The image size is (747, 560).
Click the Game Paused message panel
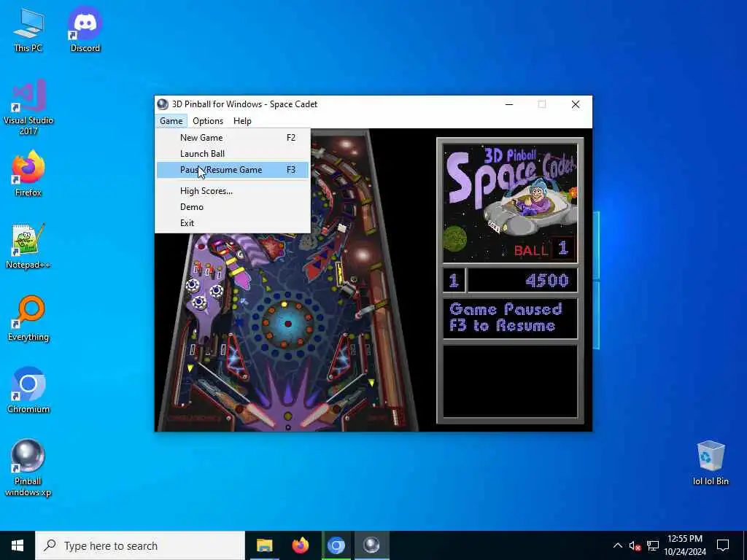tap(510, 318)
